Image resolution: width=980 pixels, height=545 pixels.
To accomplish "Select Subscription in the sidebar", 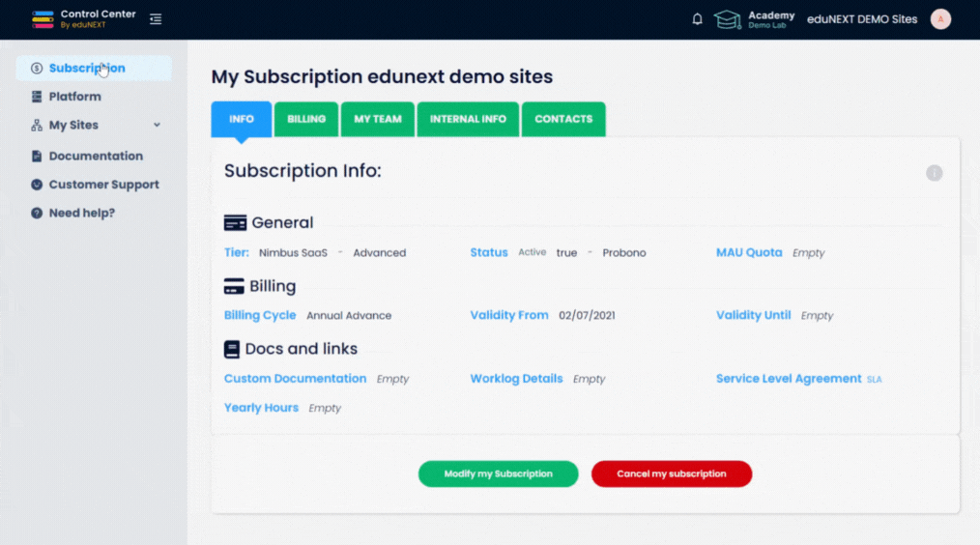I will point(94,68).
